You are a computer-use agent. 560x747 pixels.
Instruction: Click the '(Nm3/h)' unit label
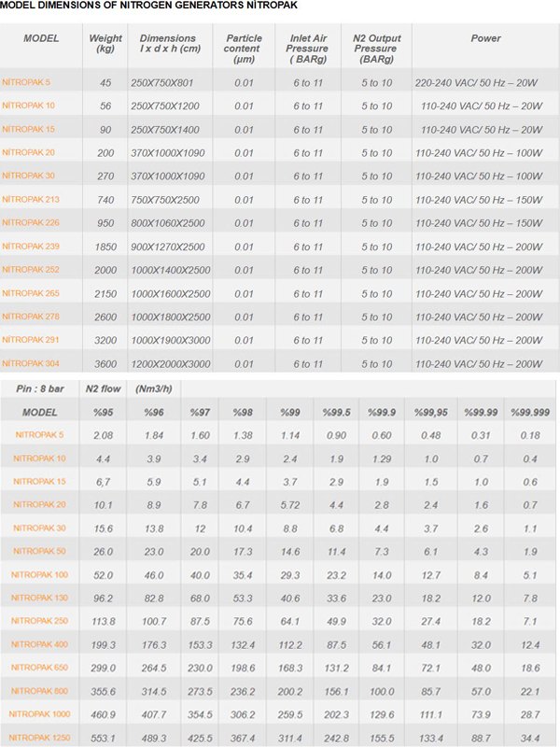[154, 388]
